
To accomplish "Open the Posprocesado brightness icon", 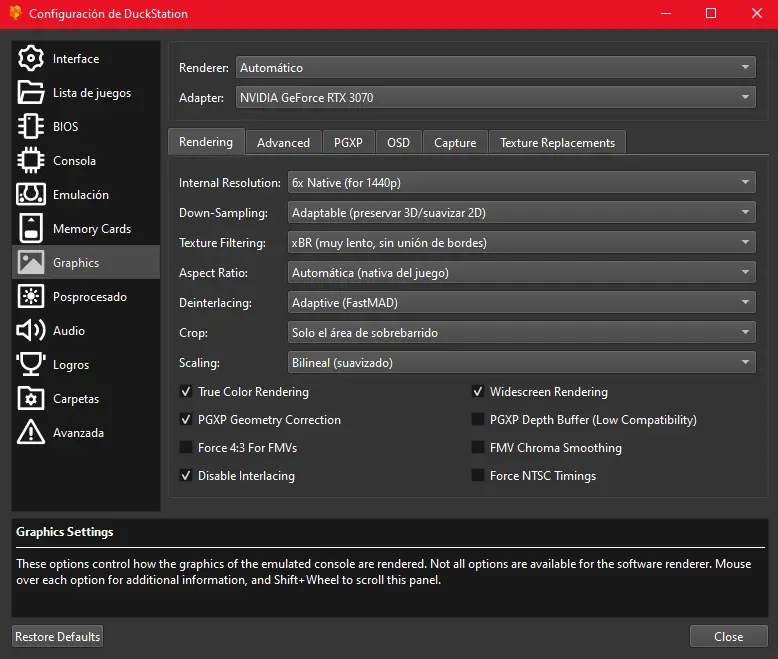I will [31, 296].
